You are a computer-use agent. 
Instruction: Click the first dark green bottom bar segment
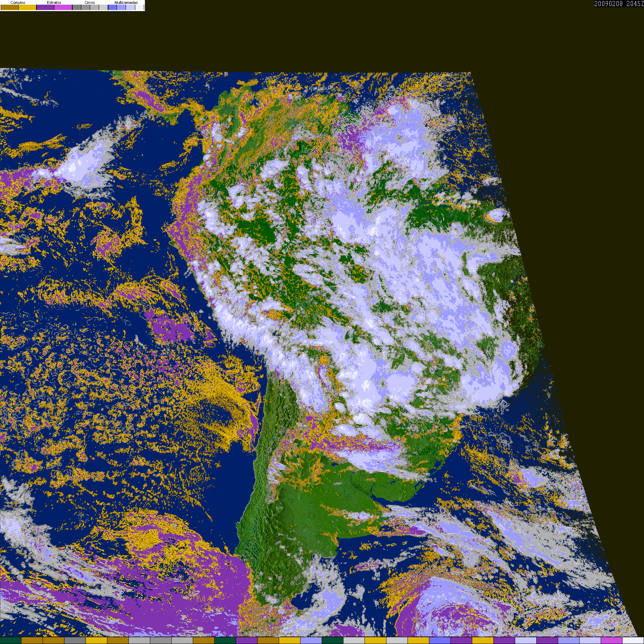click(x=11, y=641)
